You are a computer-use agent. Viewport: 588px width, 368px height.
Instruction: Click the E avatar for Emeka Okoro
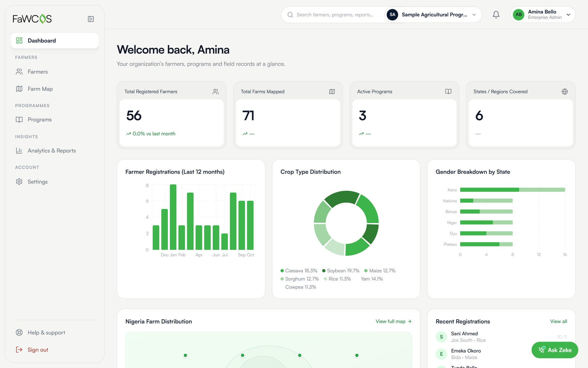click(441, 354)
